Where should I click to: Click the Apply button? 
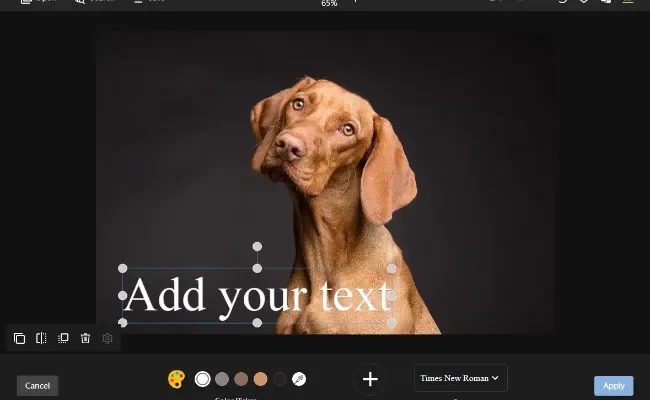click(x=614, y=386)
